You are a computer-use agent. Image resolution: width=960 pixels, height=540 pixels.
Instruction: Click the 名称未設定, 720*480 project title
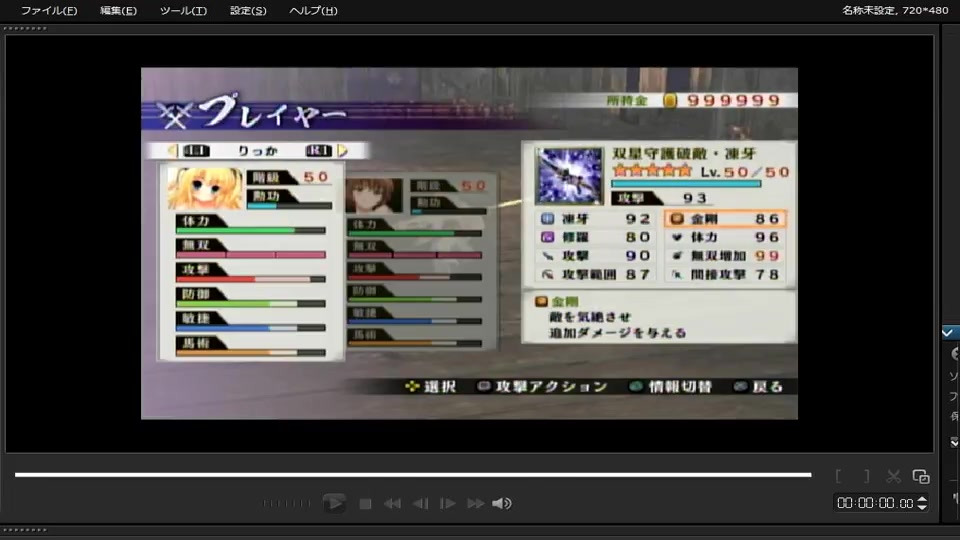pos(894,10)
